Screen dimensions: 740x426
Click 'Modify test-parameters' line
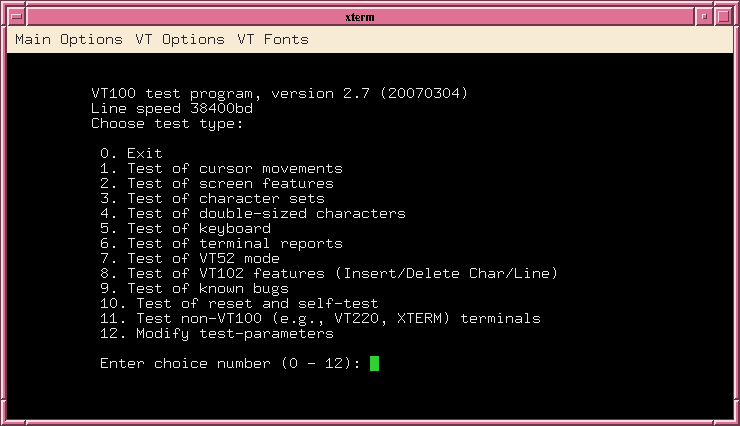pyautogui.click(x=217, y=334)
